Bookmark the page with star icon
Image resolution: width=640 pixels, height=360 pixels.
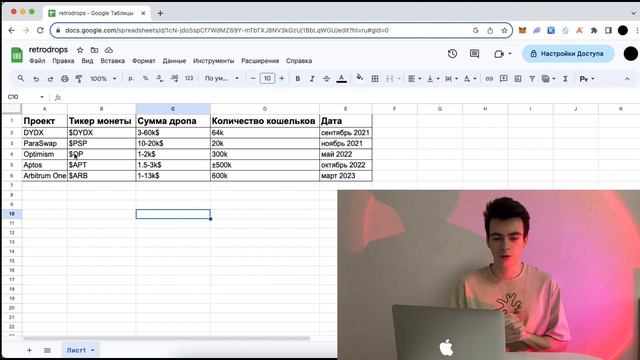504,30
